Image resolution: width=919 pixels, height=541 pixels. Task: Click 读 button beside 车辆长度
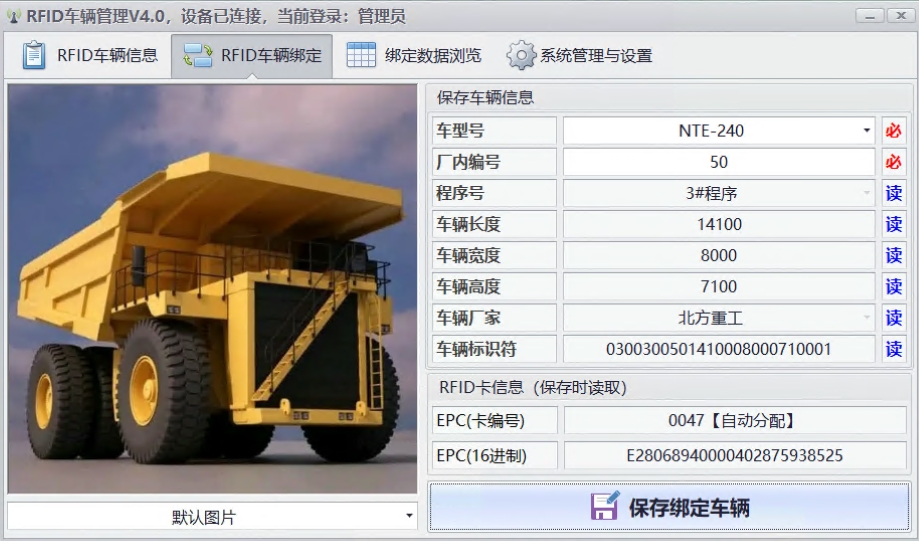coord(894,224)
